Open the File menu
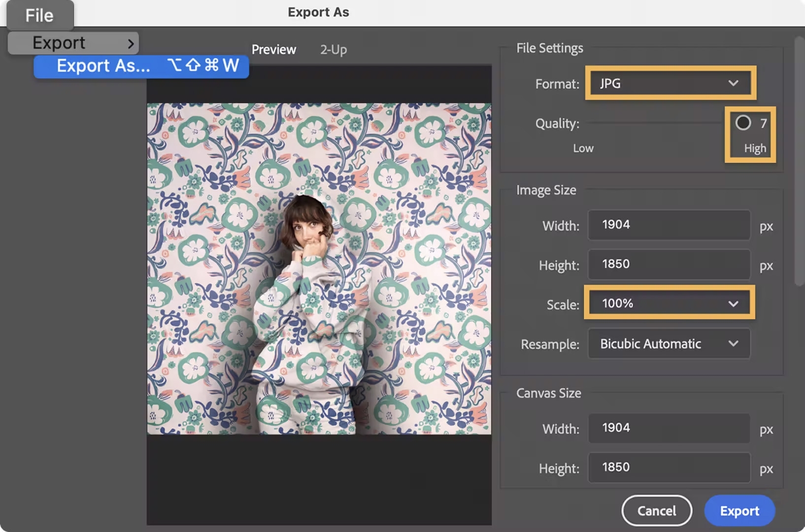This screenshot has width=805, height=532. [39, 15]
